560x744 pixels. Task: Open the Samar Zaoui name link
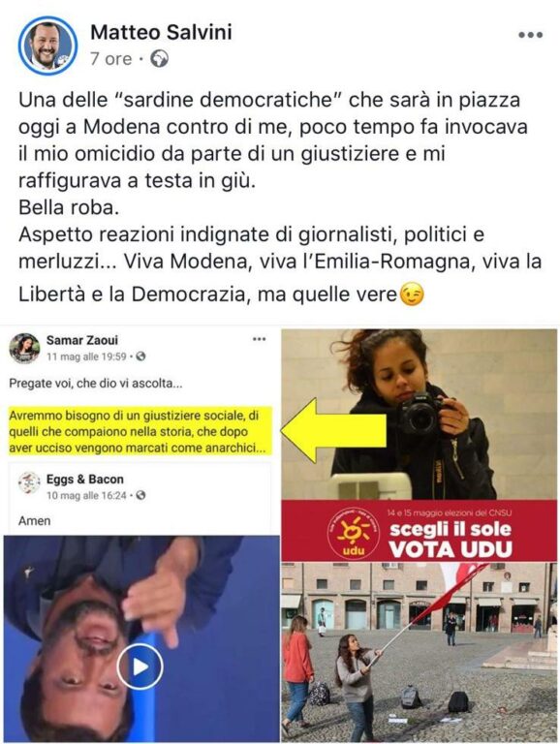[82, 340]
